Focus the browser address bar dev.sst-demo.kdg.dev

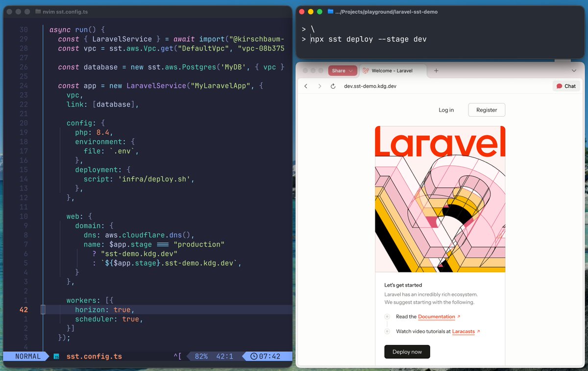tap(370, 86)
